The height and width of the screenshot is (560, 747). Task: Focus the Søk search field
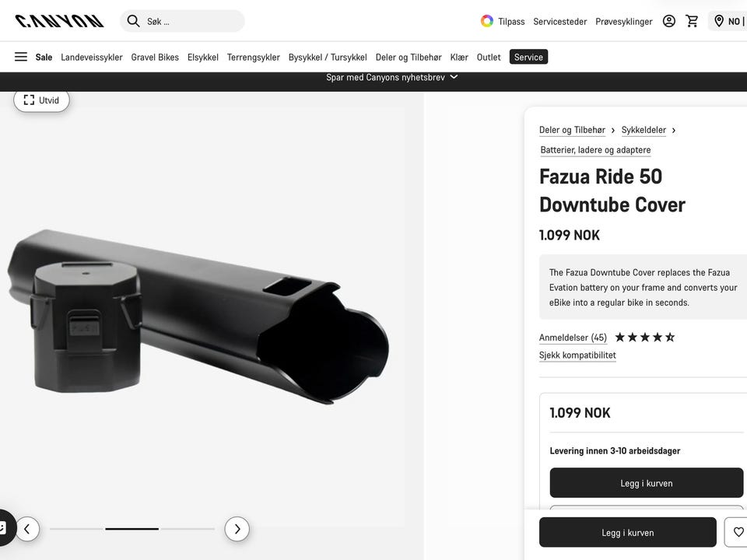[191, 21]
